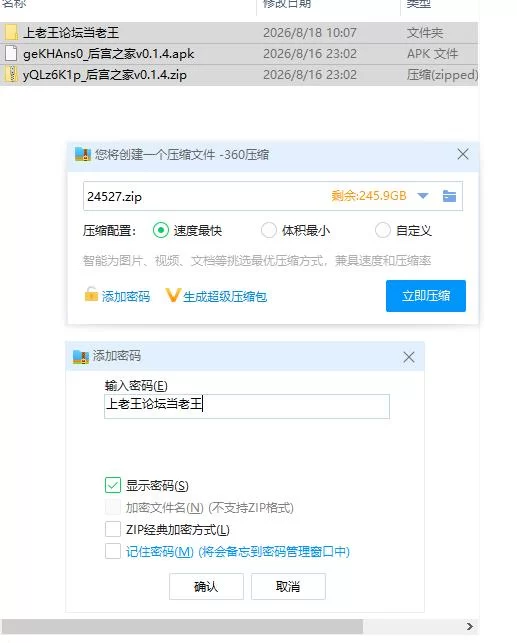517x643 pixels.
Task: Click the APK file icon for geKHAns0_后宫之家v0.1.4.apk
Action: click(x=11, y=54)
